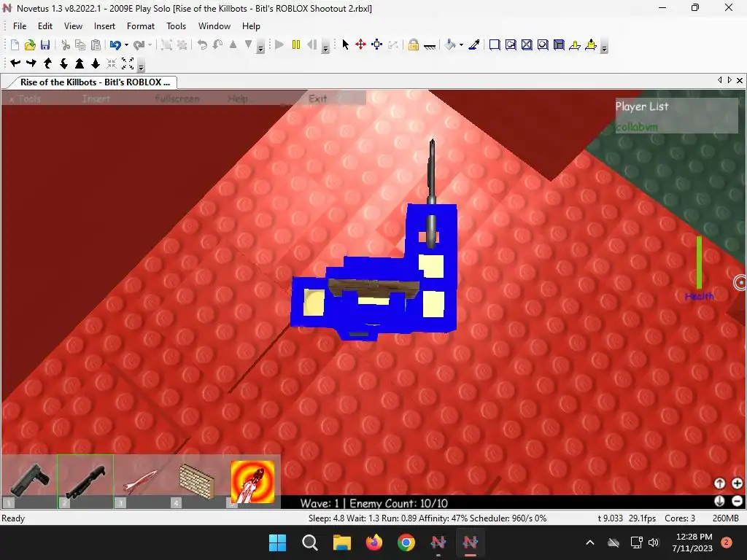The image size is (747, 560).
Task: Click the Copy icon in the toolbar
Action: (x=80, y=44)
